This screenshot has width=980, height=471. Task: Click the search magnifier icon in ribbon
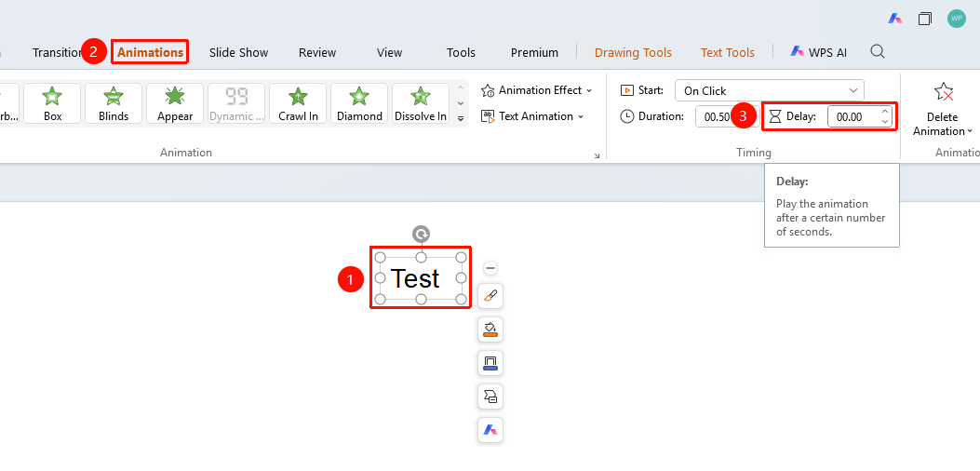point(878,51)
